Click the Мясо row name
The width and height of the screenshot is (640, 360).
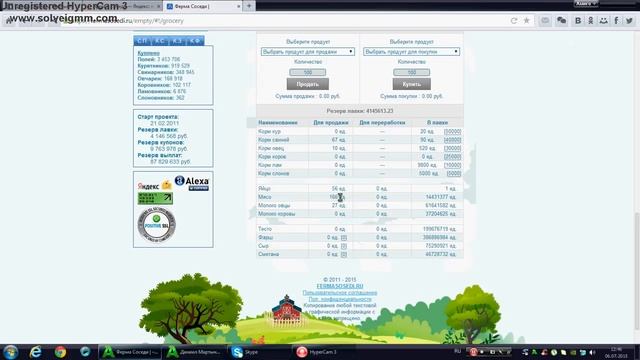264,197
